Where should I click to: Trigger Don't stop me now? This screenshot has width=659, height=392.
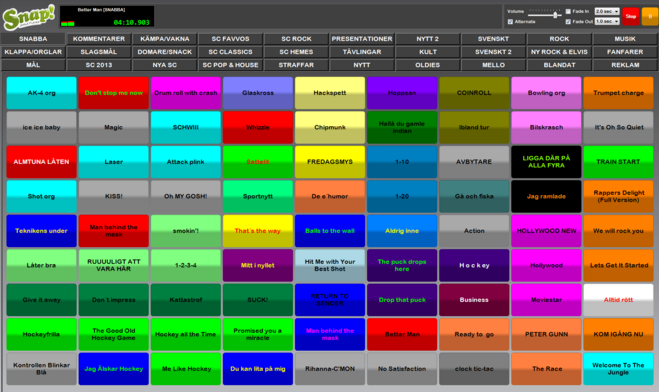point(113,93)
